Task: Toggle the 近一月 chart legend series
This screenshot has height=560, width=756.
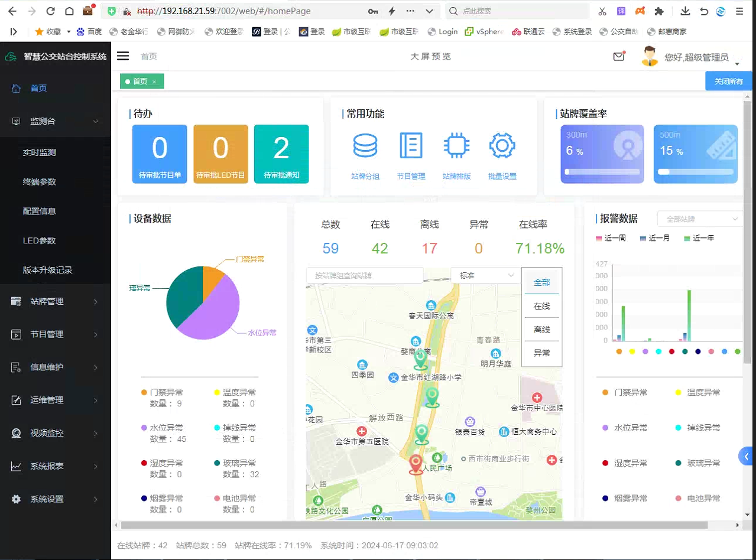Action: (654, 238)
